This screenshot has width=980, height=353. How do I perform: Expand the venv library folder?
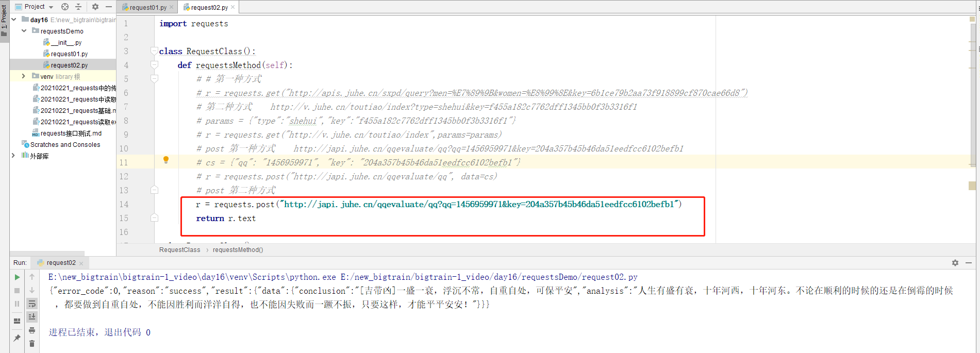point(24,76)
